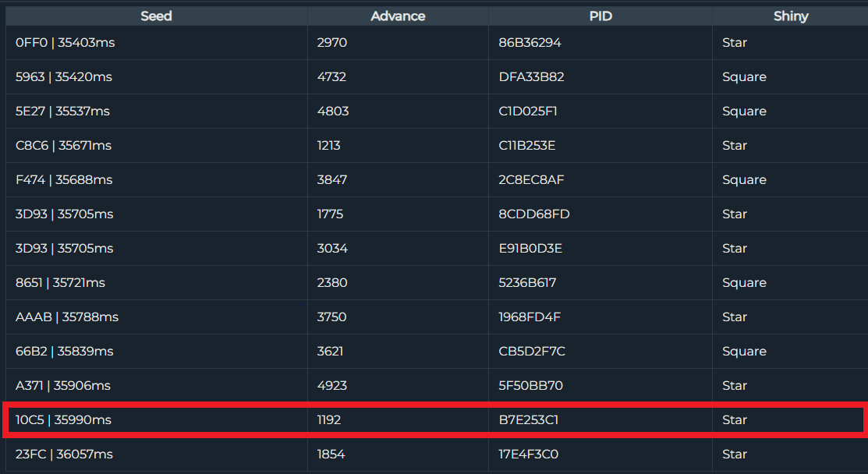
Task: Select PID DFA33B82
Action: [531, 77]
